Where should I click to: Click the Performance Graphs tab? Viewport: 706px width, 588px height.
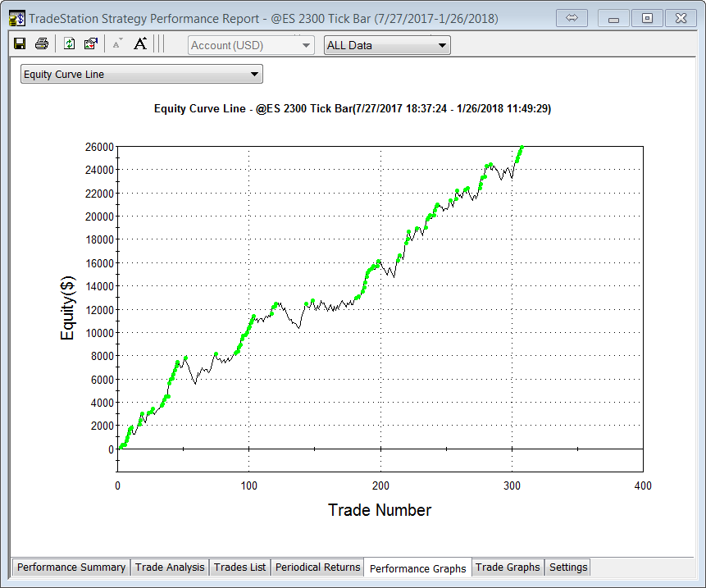click(x=417, y=568)
